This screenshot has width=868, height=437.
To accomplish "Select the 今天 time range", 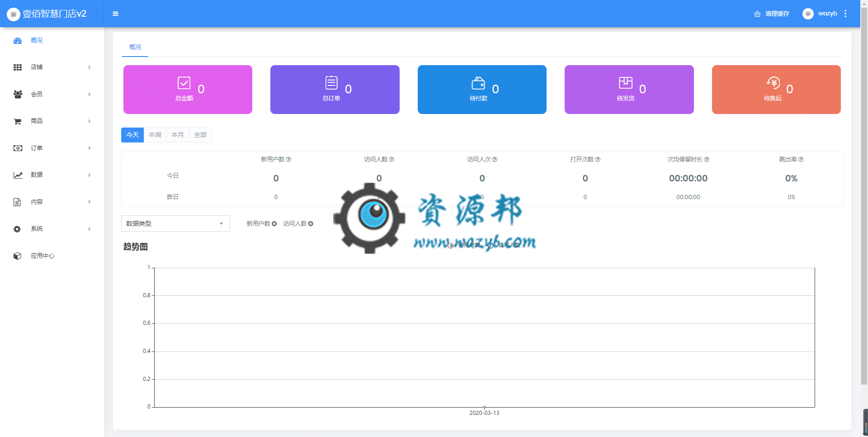I will (x=132, y=135).
